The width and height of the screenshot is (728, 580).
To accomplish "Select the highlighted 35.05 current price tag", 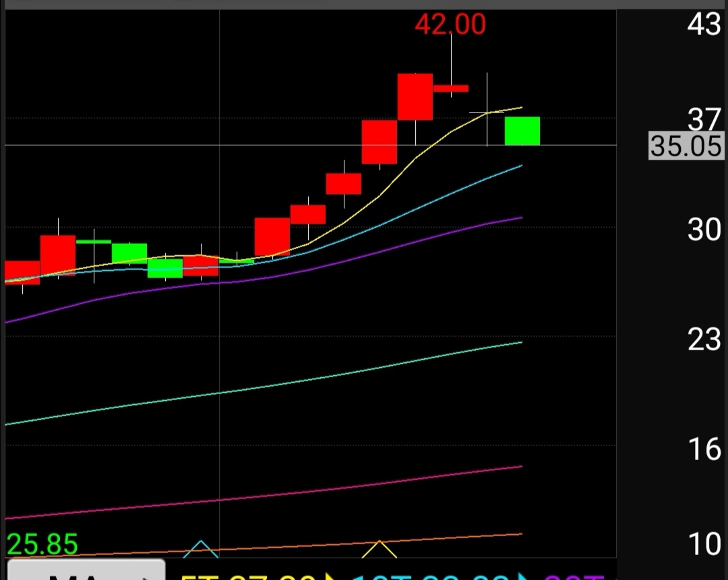I will [x=686, y=146].
